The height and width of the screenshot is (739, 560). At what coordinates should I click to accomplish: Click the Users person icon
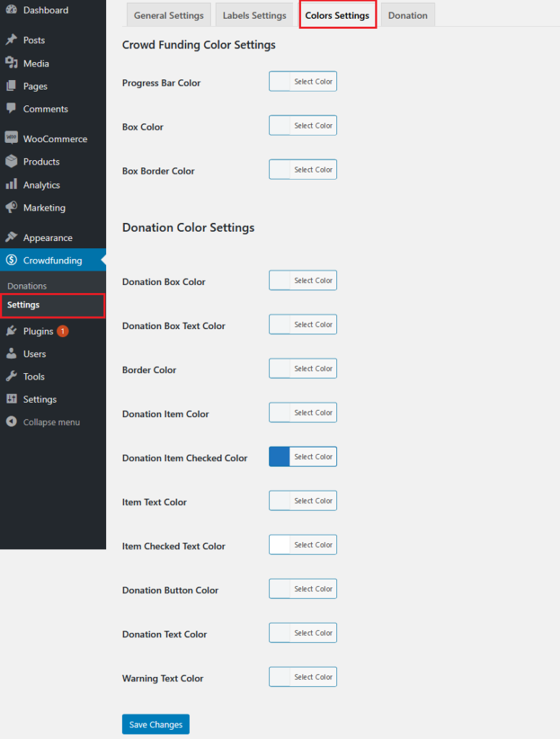coord(12,354)
